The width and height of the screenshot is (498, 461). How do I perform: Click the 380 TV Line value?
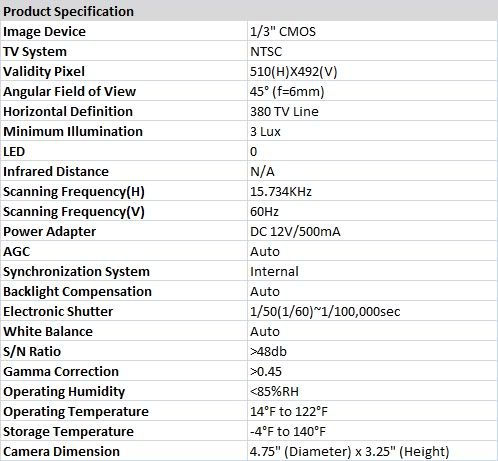click(284, 112)
